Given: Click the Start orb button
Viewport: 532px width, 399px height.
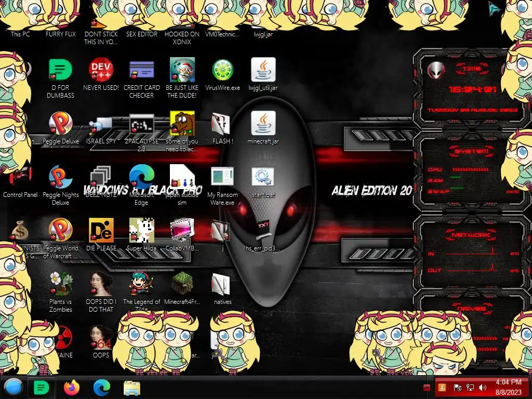Looking at the screenshot, I should tap(13, 388).
